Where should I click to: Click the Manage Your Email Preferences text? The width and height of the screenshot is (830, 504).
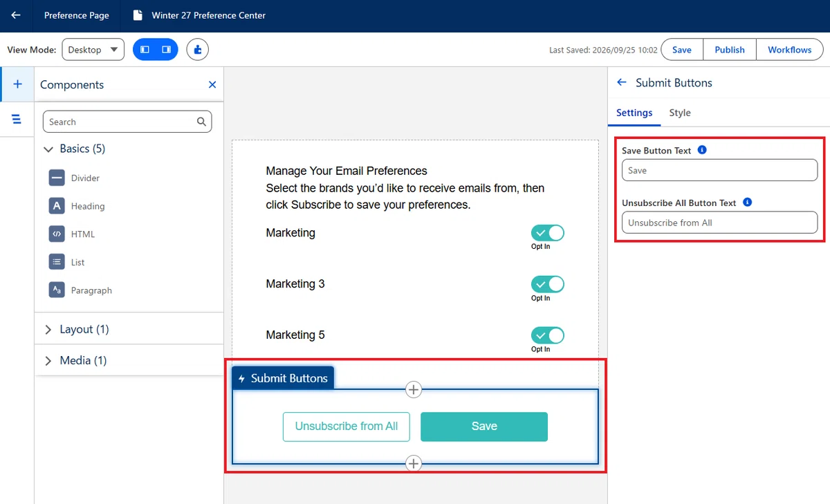pyautogui.click(x=347, y=171)
